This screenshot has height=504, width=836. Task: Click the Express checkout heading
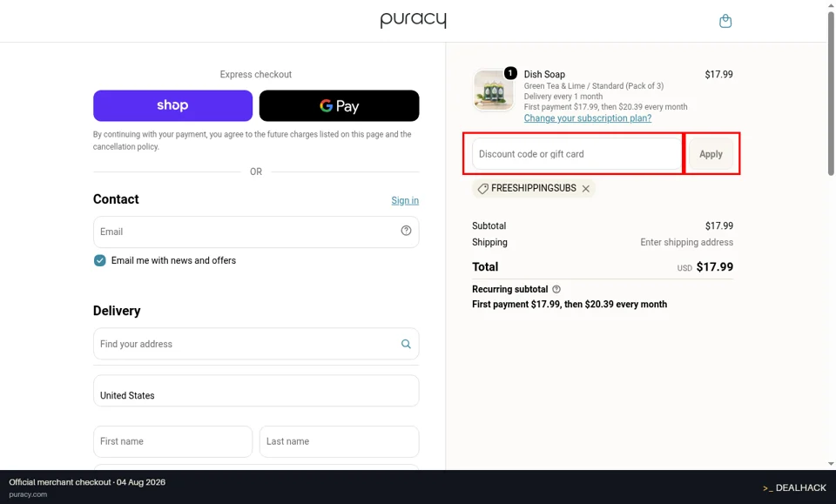[x=256, y=75]
